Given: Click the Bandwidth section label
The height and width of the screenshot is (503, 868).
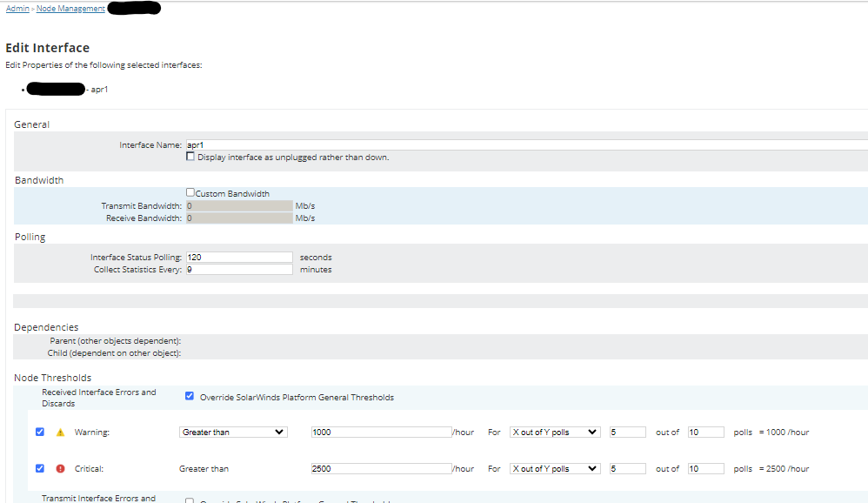Looking at the screenshot, I should (x=39, y=181).
